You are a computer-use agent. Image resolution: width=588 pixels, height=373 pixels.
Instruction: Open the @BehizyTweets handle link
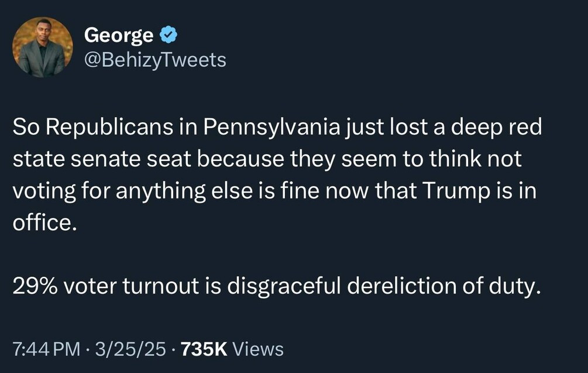155,59
